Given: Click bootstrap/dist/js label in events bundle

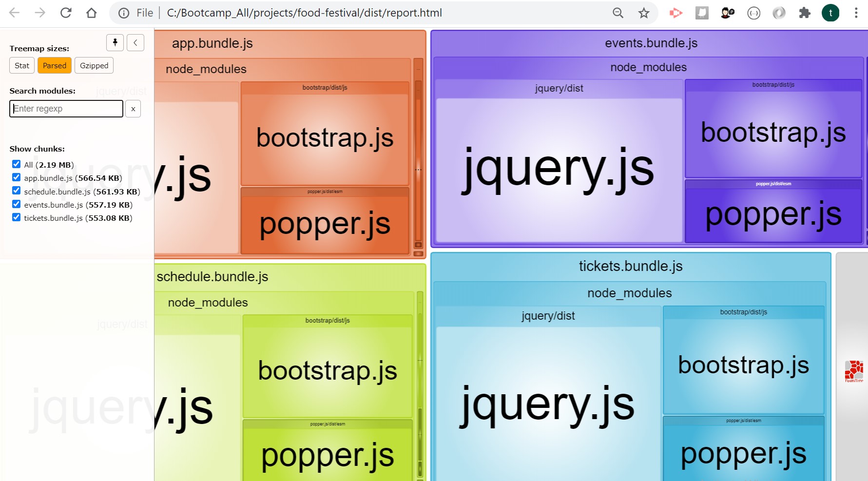Looking at the screenshot, I should pos(773,85).
